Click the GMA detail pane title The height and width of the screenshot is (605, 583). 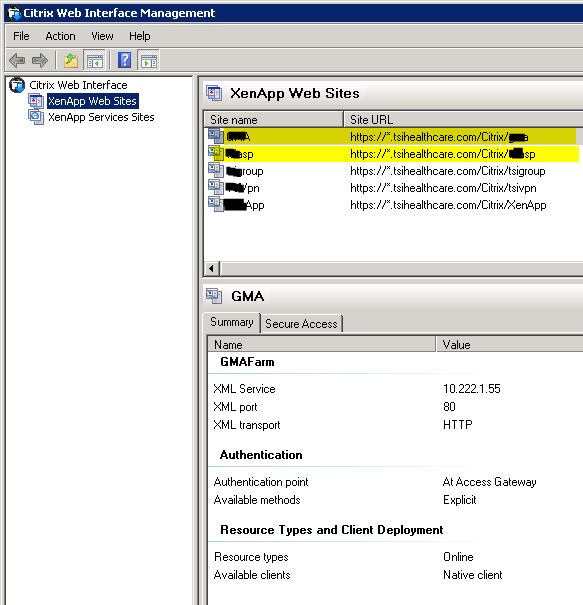pyautogui.click(x=248, y=296)
